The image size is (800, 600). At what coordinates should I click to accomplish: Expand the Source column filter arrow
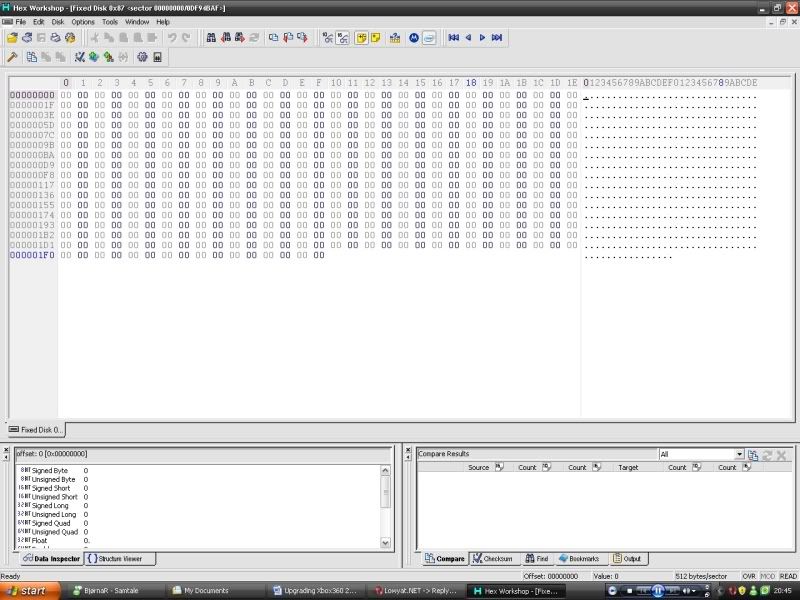pos(498,467)
